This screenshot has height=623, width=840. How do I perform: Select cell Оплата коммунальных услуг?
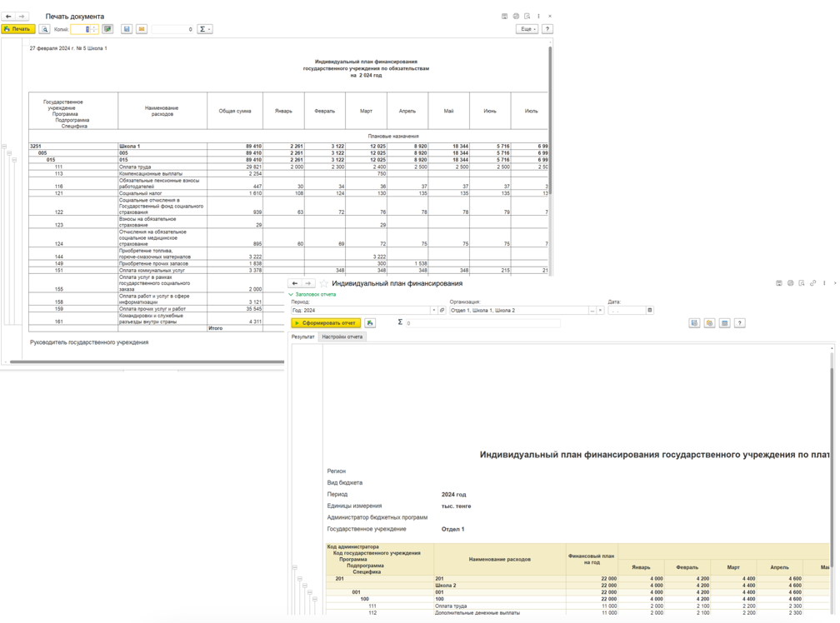pos(162,271)
